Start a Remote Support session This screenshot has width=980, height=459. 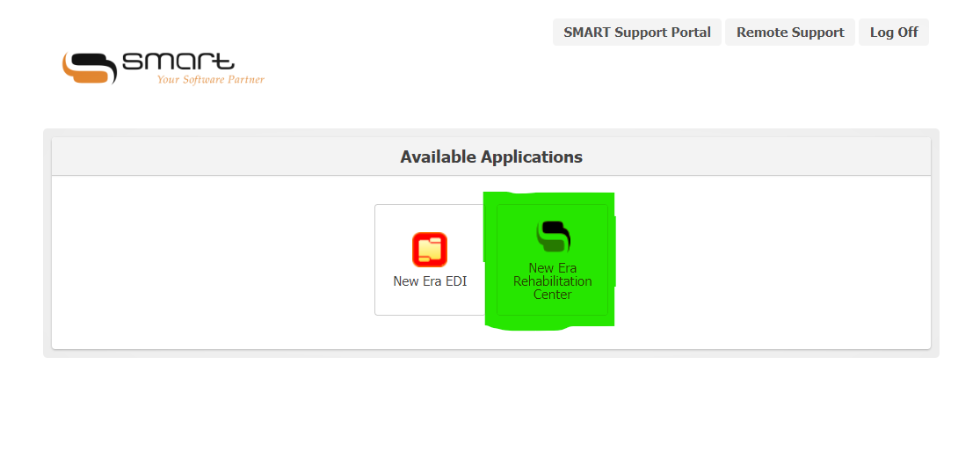pos(789,33)
